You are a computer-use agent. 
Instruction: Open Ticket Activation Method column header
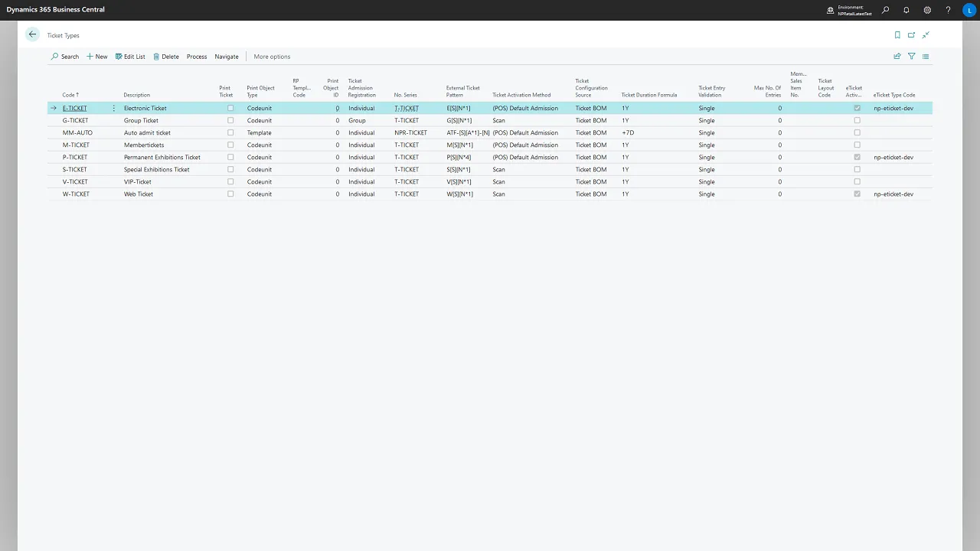[521, 95]
